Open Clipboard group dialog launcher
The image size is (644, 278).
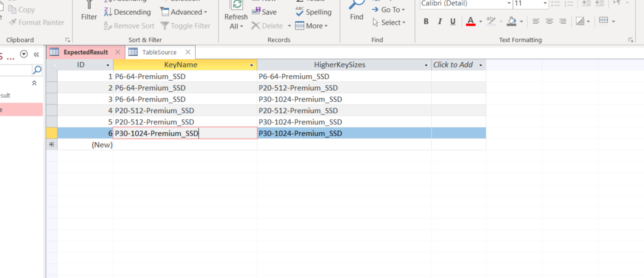pos(68,40)
